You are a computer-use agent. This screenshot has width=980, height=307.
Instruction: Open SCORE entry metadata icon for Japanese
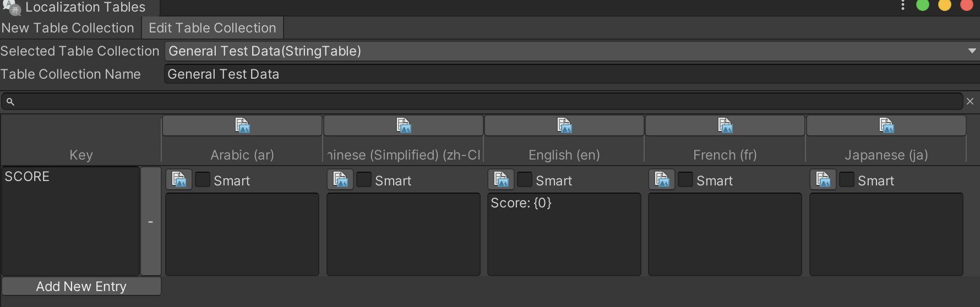(823, 180)
